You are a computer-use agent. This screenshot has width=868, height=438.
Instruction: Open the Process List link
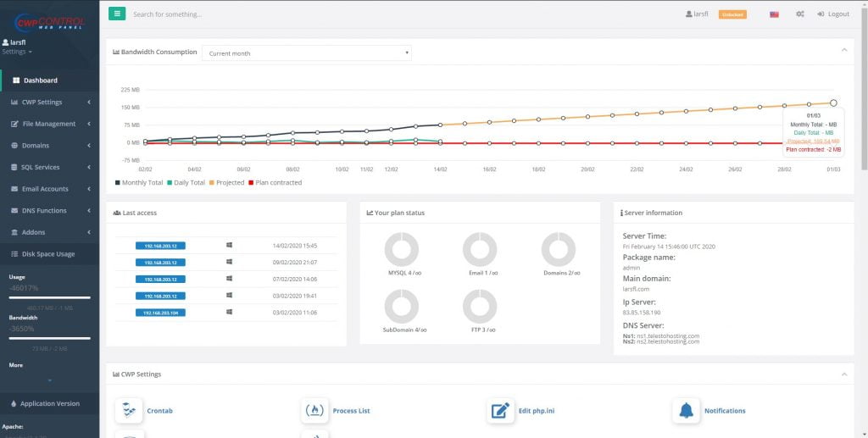click(352, 411)
